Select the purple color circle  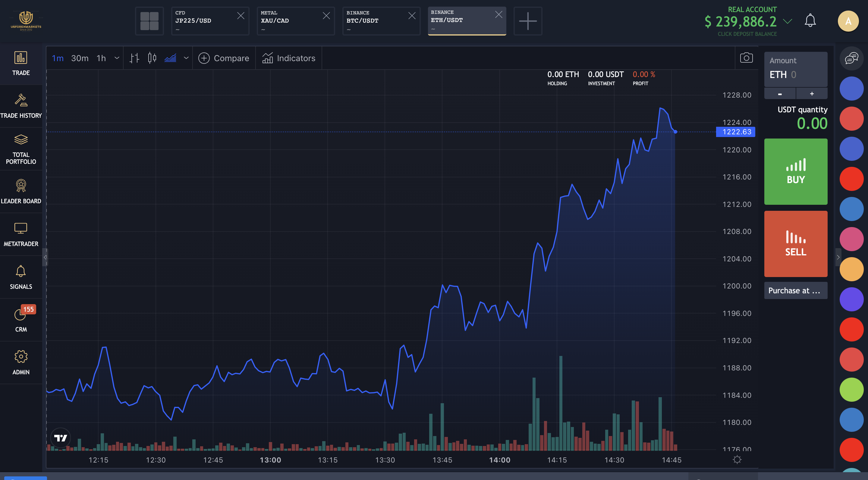(x=851, y=299)
